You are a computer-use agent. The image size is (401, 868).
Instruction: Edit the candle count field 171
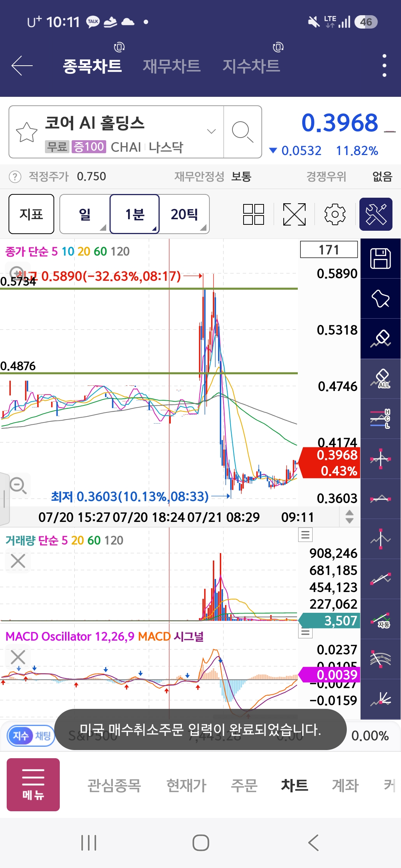coord(329,250)
